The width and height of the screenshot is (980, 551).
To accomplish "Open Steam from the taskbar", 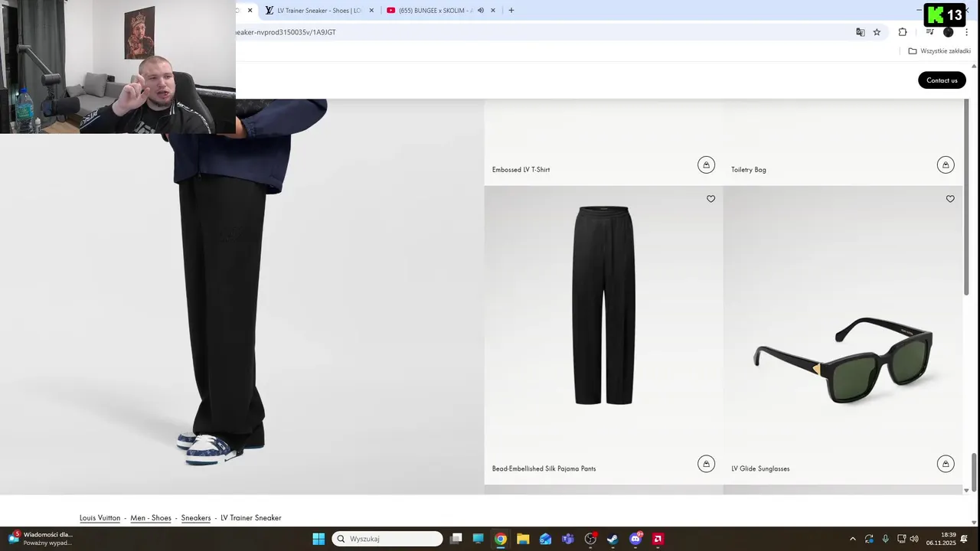I will click(612, 539).
